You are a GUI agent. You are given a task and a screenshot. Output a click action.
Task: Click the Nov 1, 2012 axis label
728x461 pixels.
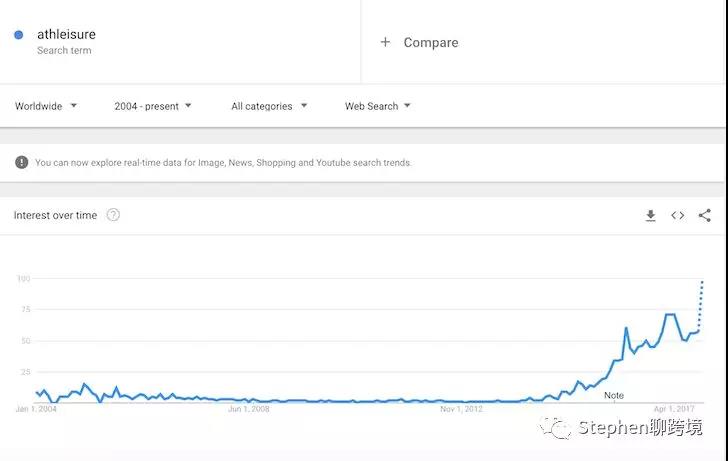click(462, 409)
